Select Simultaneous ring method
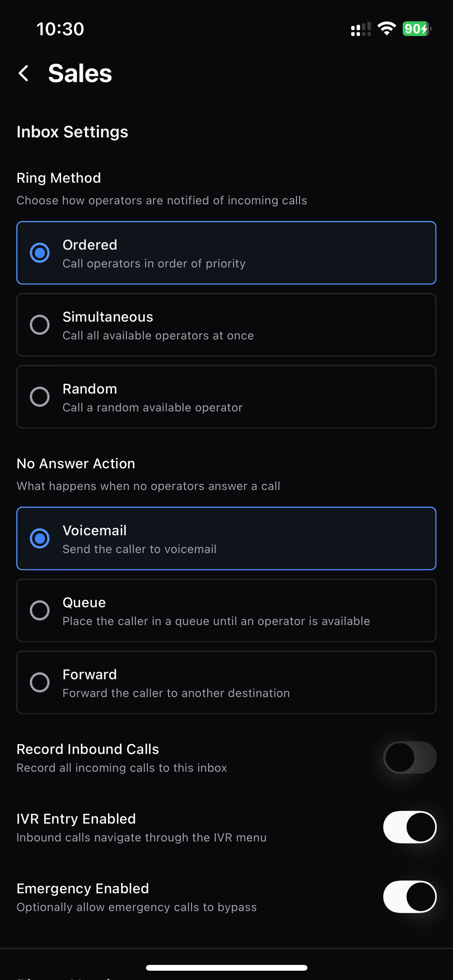This screenshot has height=980, width=453. tap(226, 325)
